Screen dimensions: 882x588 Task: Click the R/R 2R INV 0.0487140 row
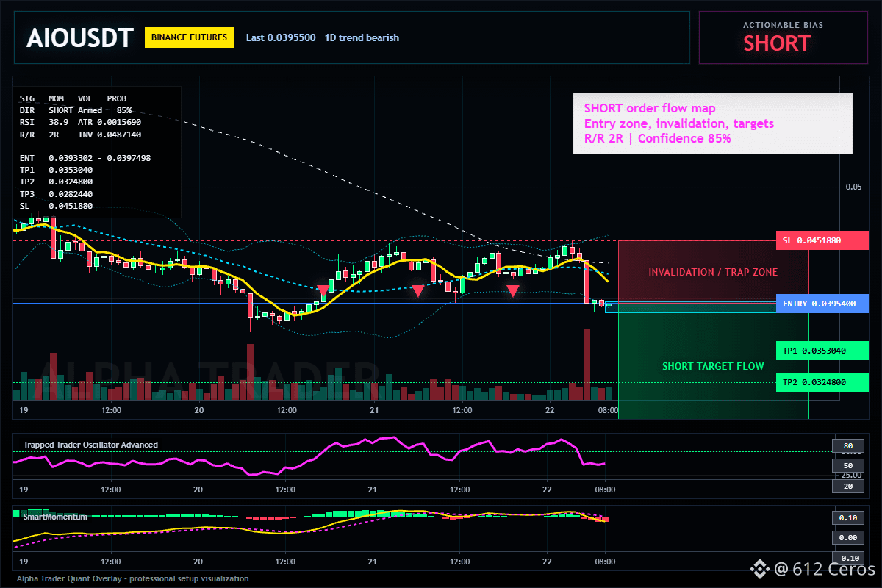coord(80,135)
